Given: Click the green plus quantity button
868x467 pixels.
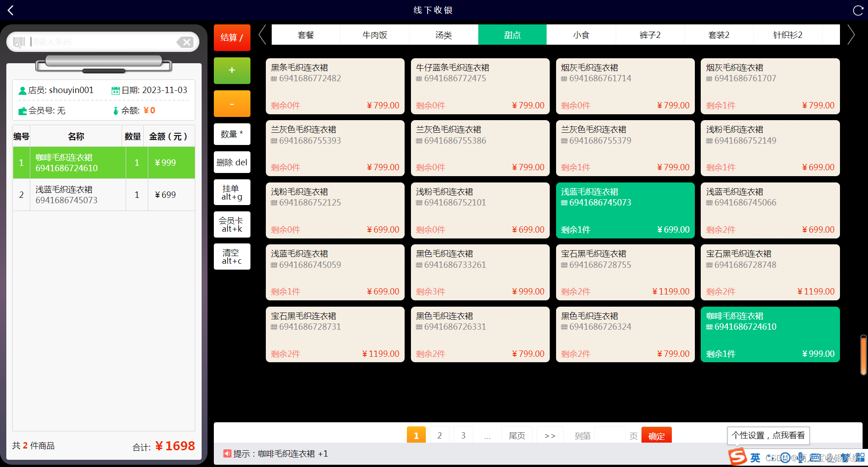Looking at the screenshot, I should [232, 70].
